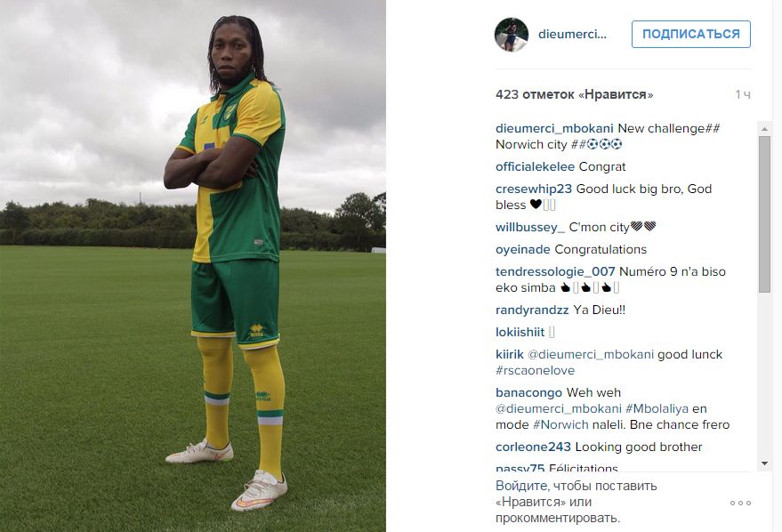Viewport: 782px width, 532px height.
Task: Click the scrollbar up arrow in comments
Action: click(764, 129)
